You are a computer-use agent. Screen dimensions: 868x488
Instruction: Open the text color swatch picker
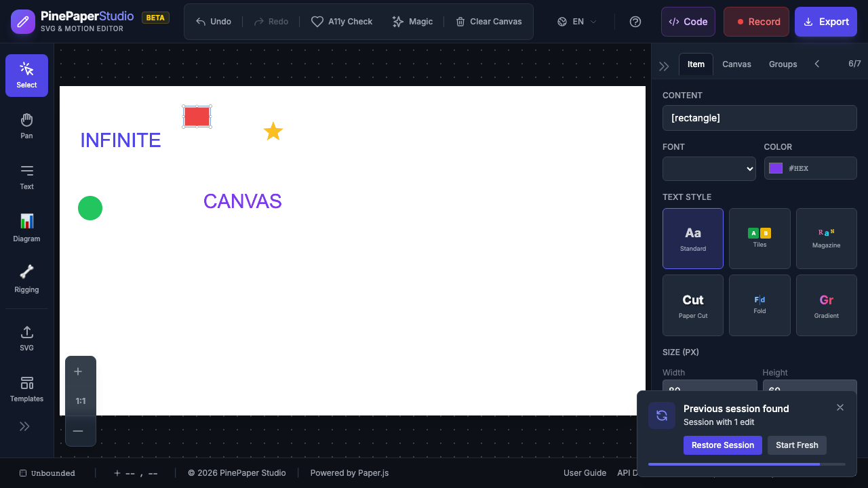[775, 167]
